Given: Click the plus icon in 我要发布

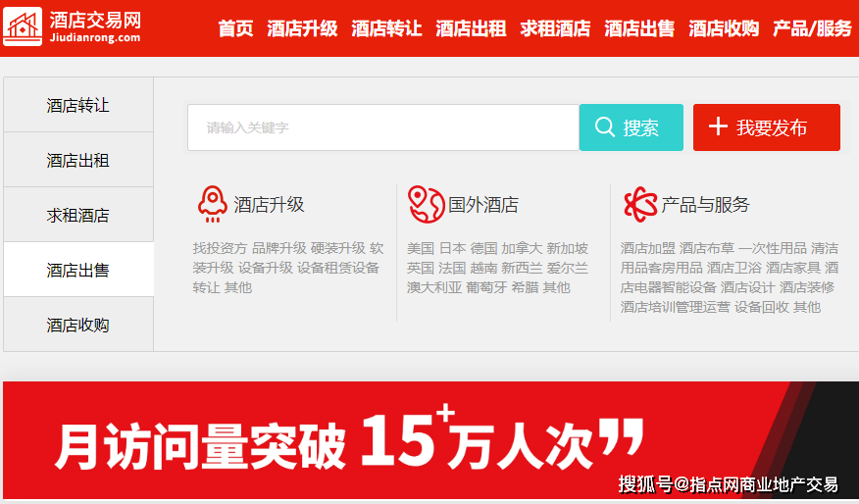Looking at the screenshot, I should tap(718, 126).
